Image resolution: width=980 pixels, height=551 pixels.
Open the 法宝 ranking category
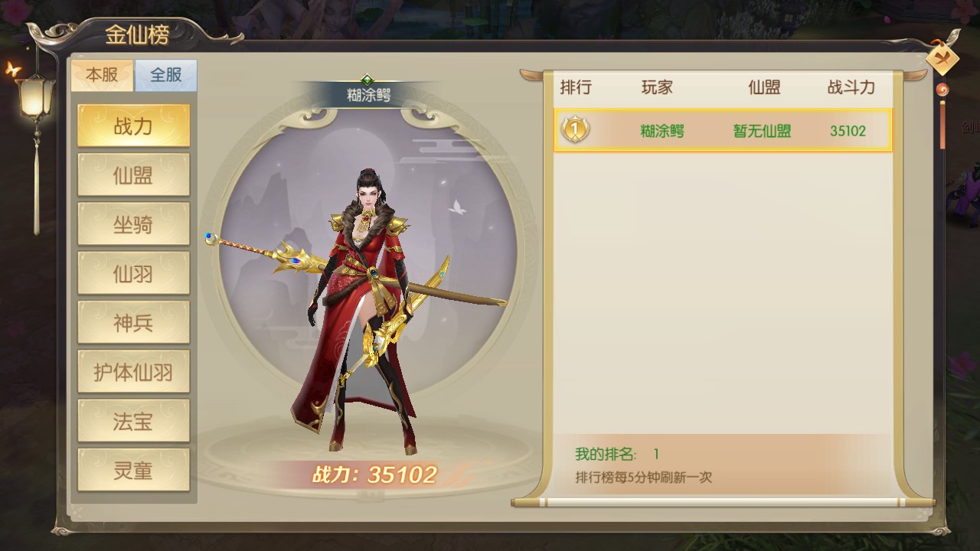pyautogui.click(x=133, y=421)
